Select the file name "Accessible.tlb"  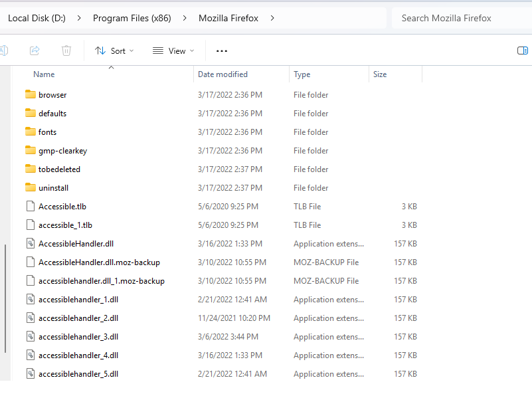point(62,207)
